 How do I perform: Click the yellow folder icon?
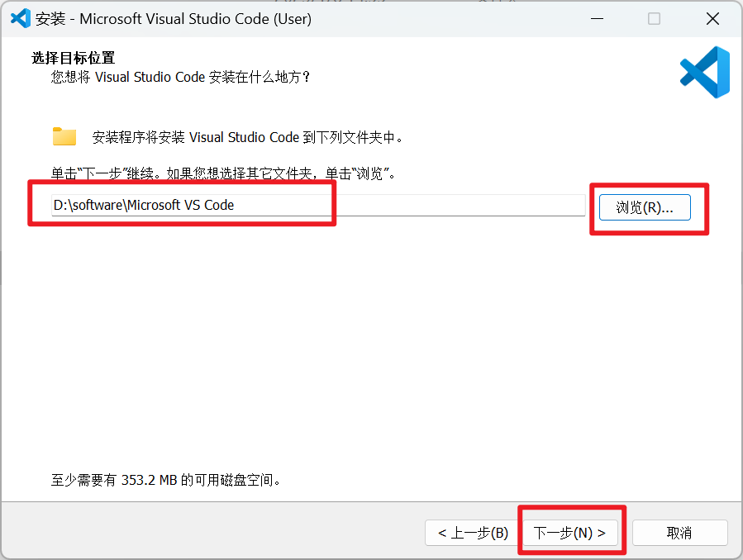click(x=64, y=136)
